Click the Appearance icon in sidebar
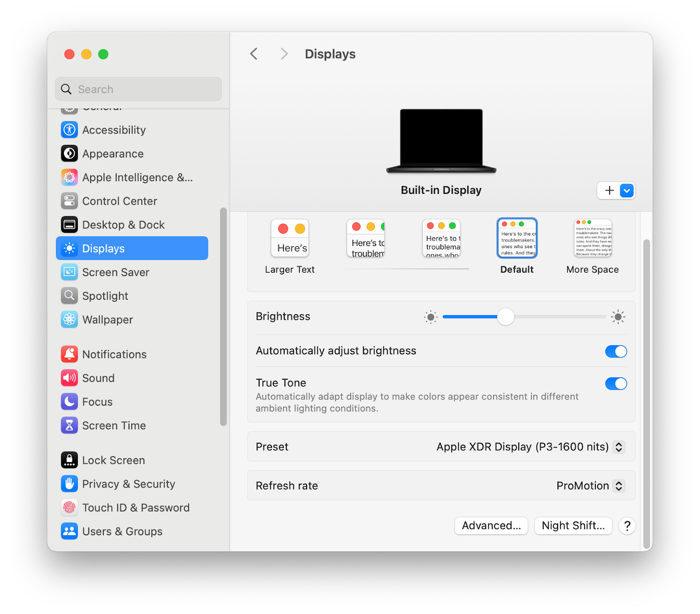This screenshot has width=700, height=614. 70,154
